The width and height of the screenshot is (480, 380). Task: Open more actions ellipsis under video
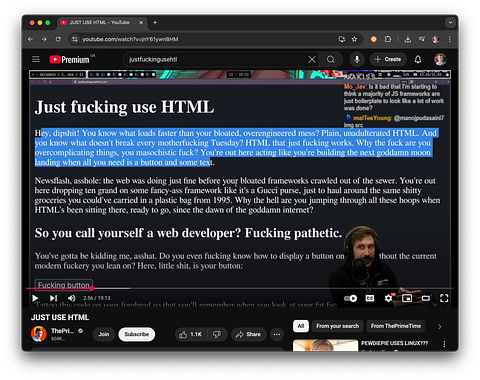point(277,334)
